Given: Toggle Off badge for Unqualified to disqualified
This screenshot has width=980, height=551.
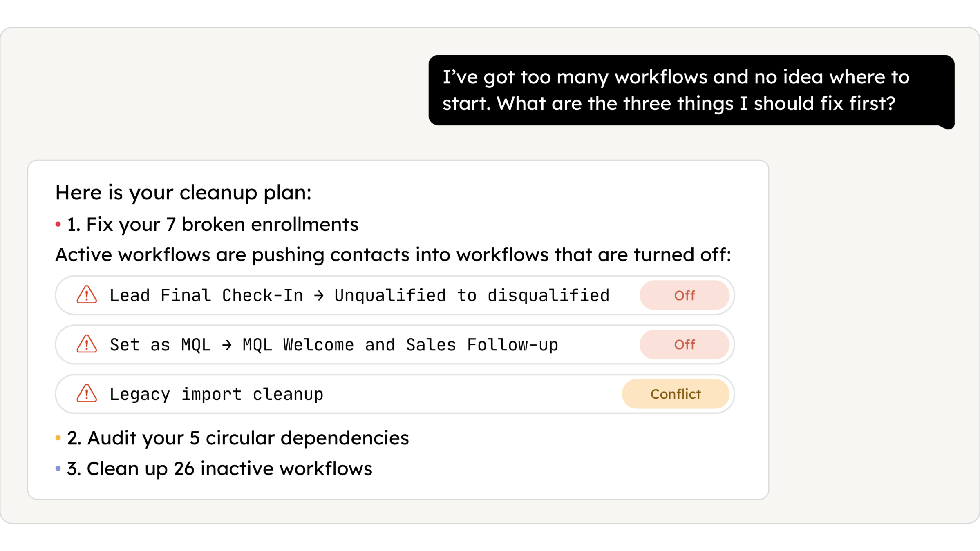Looking at the screenshot, I should tap(685, 295).
